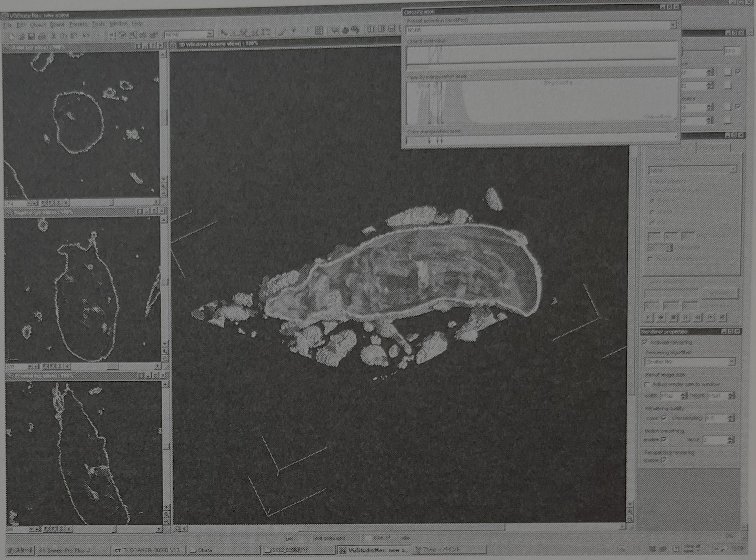Enable Adjust render size to window checkbox
Image resolution: width=756 pixels, height=560 pixels.
(647, 385)
